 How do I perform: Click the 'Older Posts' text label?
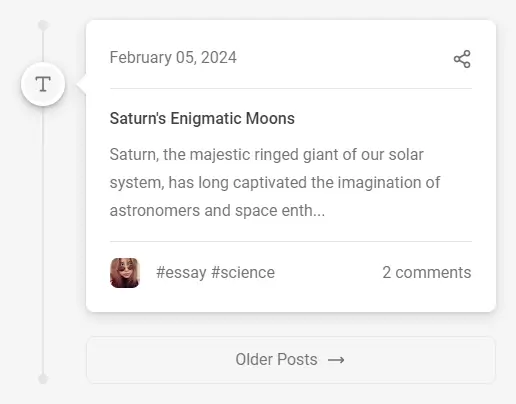pyautogui.click(x=276, y=360)
